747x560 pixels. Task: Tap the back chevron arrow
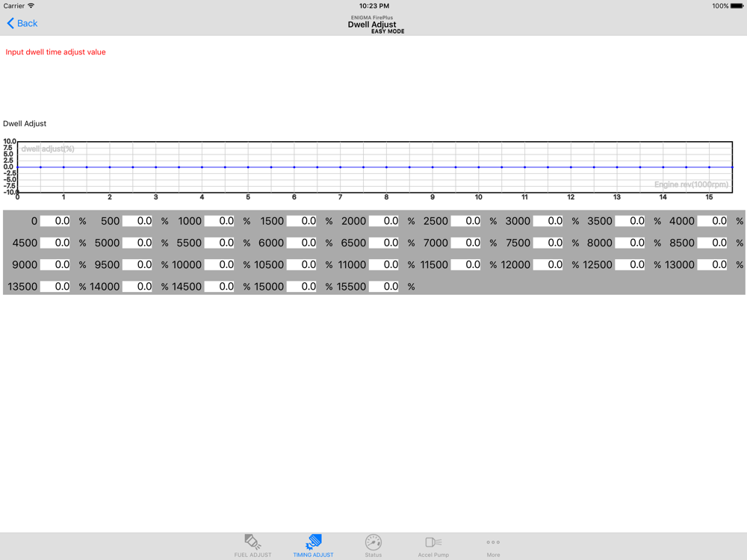coord(10,23)
